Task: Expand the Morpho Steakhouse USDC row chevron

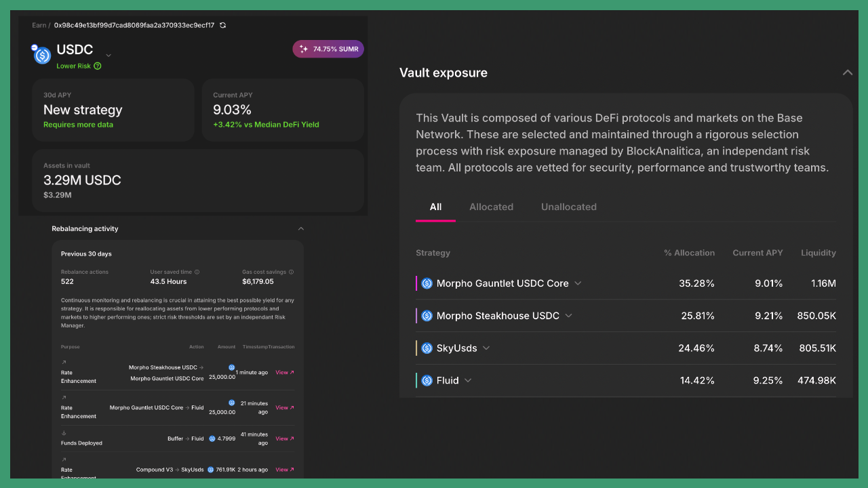Action: (x=568, y=316)
